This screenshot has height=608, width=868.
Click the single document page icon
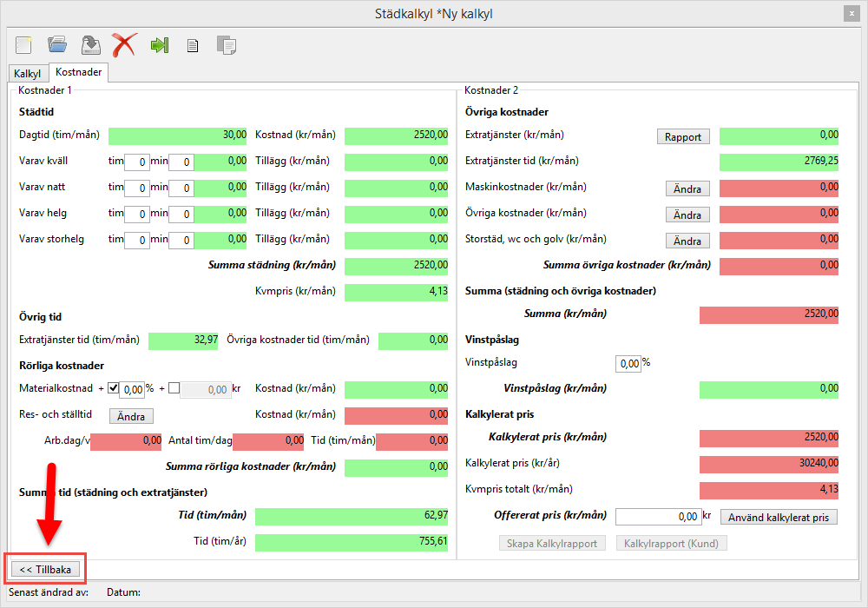[x=193, y=45]
